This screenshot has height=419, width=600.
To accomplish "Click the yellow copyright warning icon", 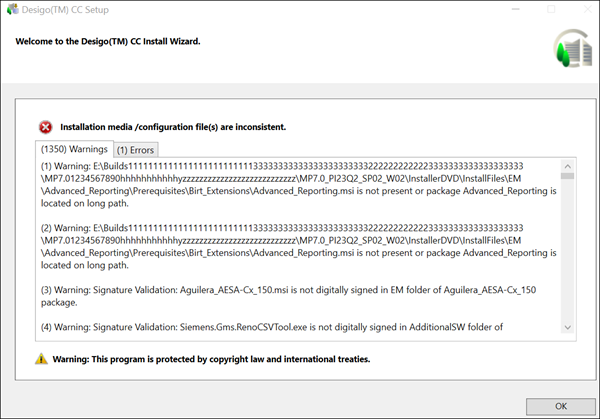I will [41, 358].
